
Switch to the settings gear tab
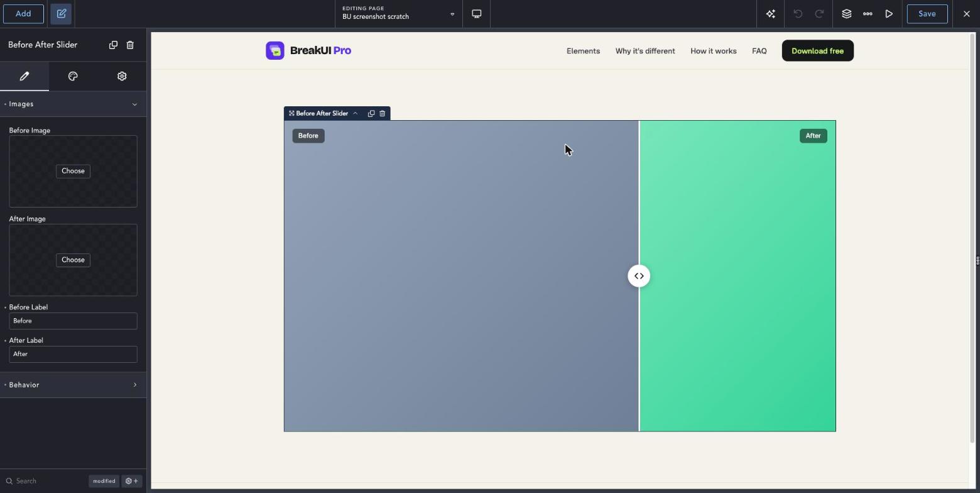click(122, 76)
